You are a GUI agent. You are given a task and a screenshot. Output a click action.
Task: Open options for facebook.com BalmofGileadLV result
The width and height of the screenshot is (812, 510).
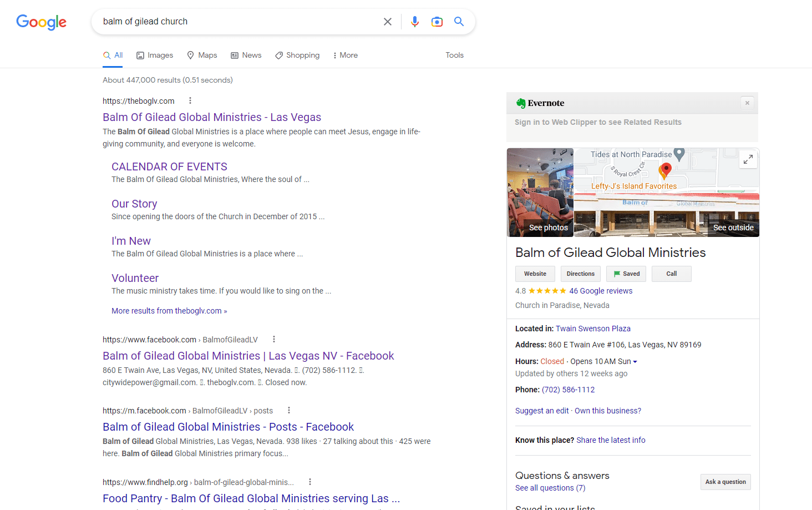point(274,339)
